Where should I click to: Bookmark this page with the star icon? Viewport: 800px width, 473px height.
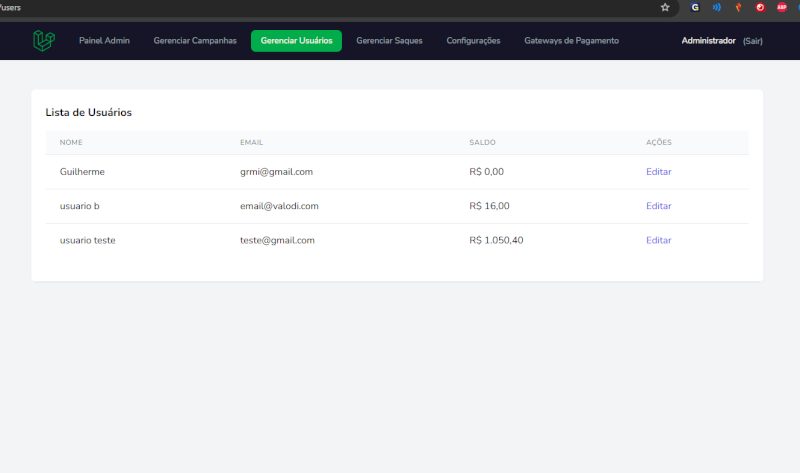[x=665, y=7]
